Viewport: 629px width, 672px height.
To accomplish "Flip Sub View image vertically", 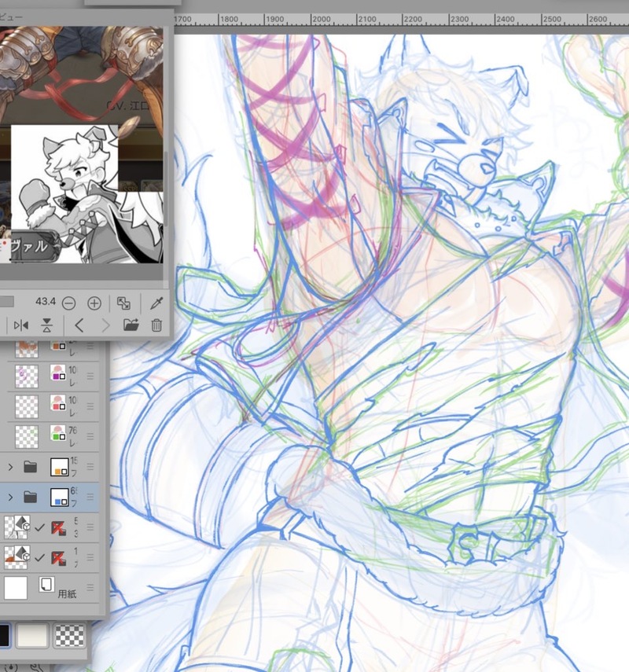I will (47, 325).
